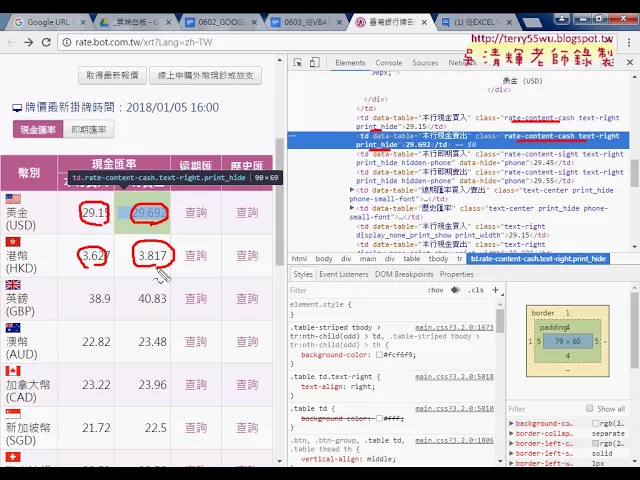Image resolution: width=640 pixels, height=480 pixels.
Task: Open main.css:1673 source link
Action: [x=454, y=327]
